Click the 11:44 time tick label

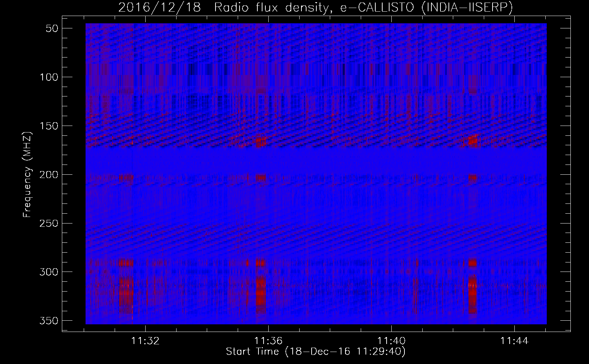pos(514,341)
